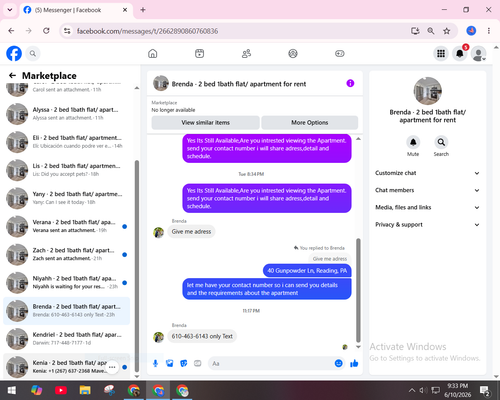The image size is (500, 400).
Task: Click the chat messages scrollbar
Action: [358, 290]
